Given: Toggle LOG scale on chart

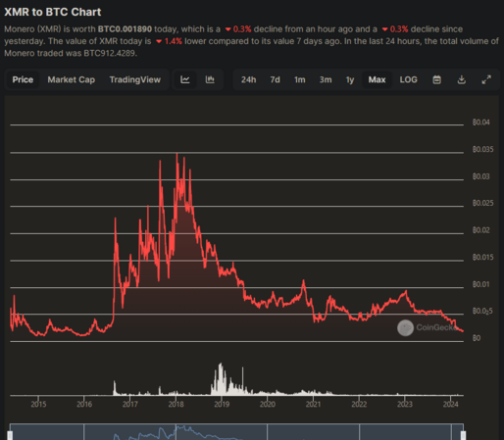Looking at the screenshot, I should click(408, 79).
